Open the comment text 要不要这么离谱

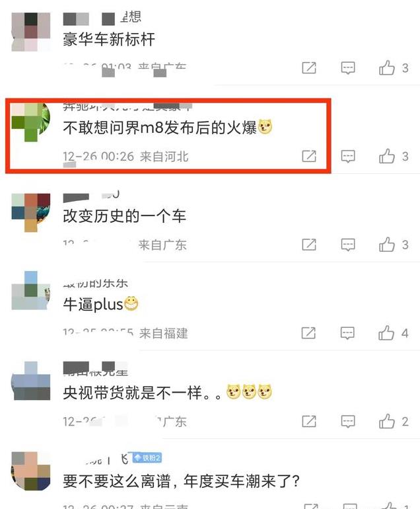pos(181,481)
